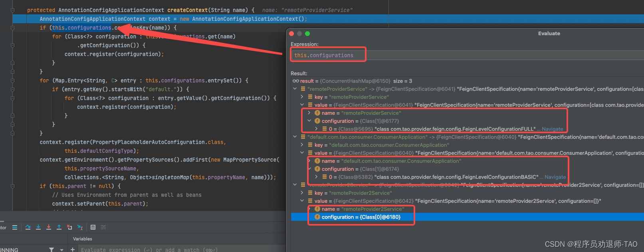
Task: Expand 0 = {Class@5695} node
Action: coord(317,129)
